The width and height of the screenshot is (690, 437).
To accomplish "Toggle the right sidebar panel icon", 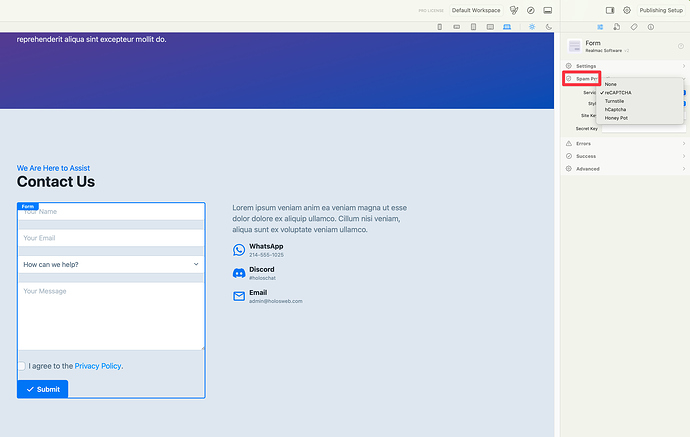I will (610, 10).
